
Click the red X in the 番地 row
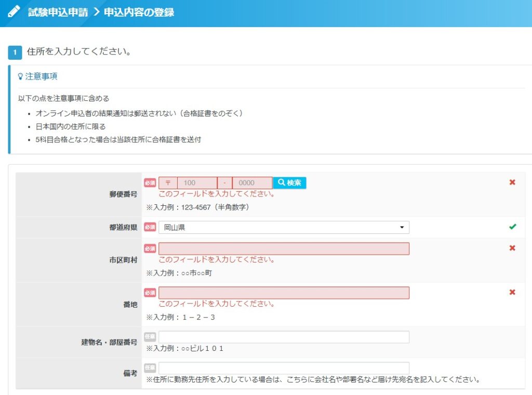click(512, 292)
